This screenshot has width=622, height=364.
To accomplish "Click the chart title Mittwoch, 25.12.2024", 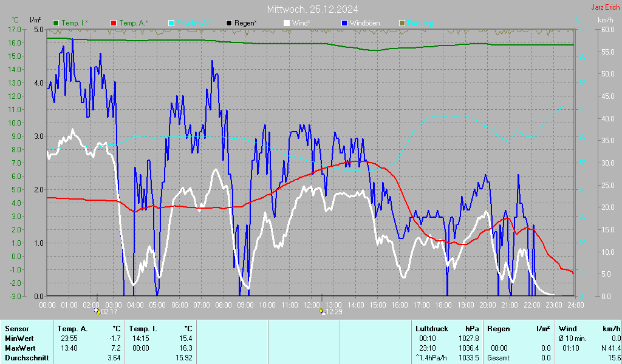I will pos(312,9).
